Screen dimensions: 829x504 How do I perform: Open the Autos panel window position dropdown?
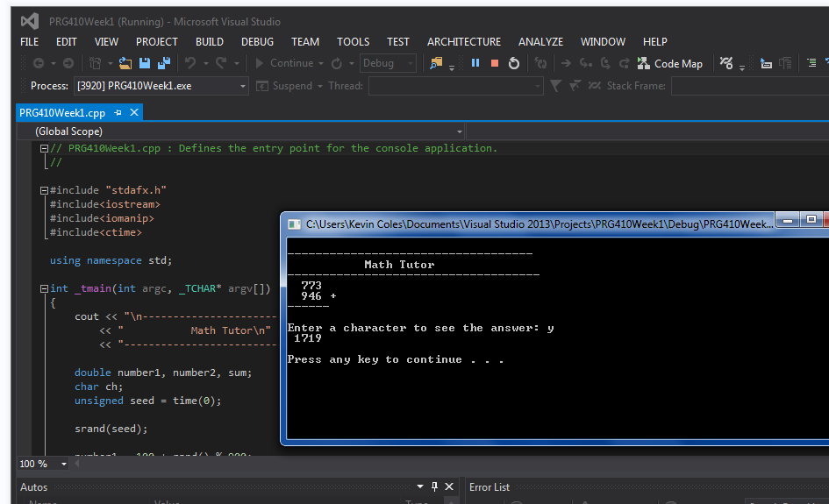(420, 486)
